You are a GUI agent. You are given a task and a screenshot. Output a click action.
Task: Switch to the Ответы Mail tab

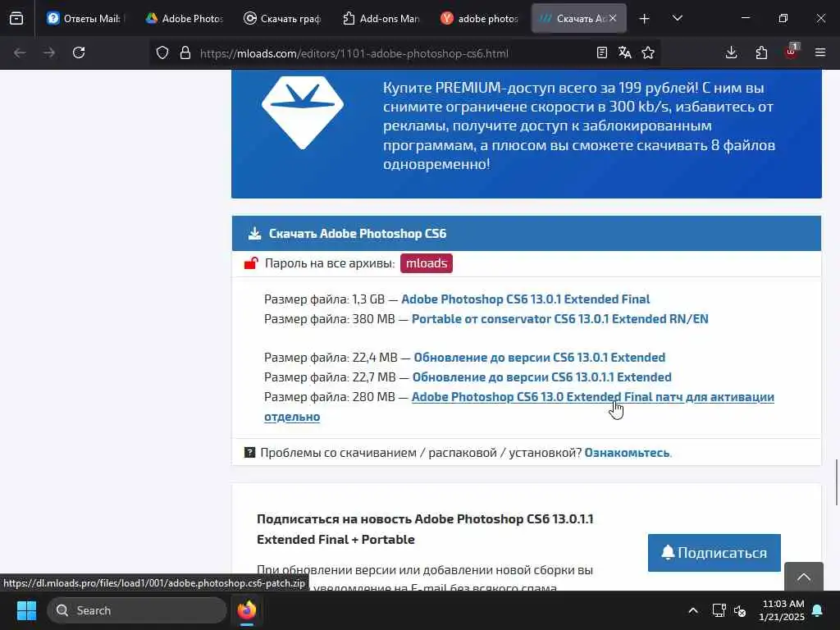85,18
